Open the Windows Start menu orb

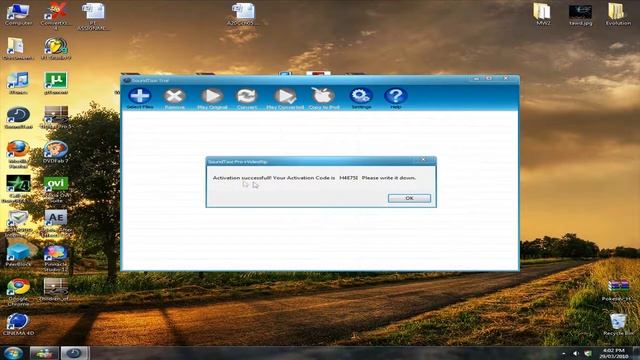pos(13,353)
